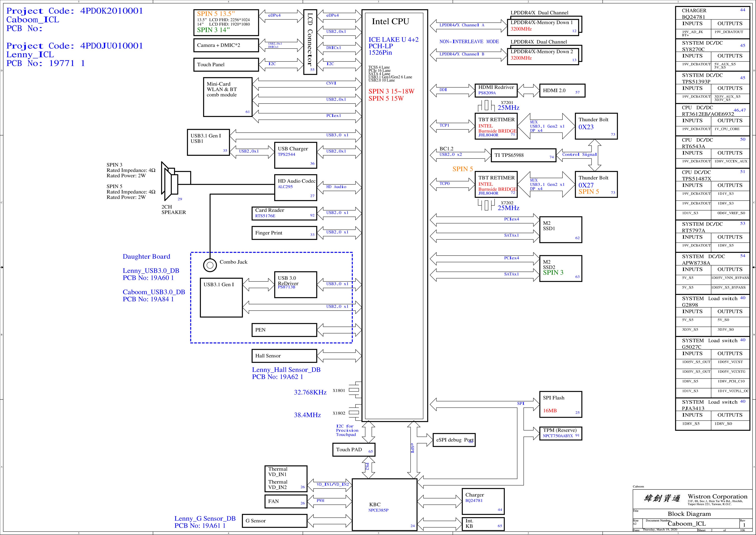Viewport: 756px width, 535px height.
Task: Select the SPI Flash 16MB block
Action: tap(560, 404)
